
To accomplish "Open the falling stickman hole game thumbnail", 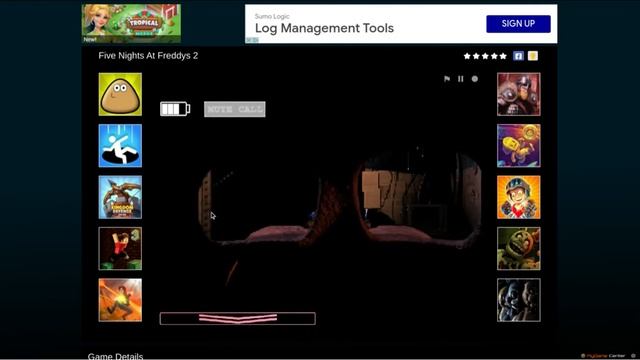I will 120,146.
